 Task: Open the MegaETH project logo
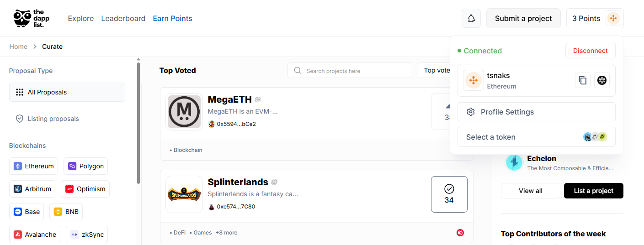click(184, 112)
